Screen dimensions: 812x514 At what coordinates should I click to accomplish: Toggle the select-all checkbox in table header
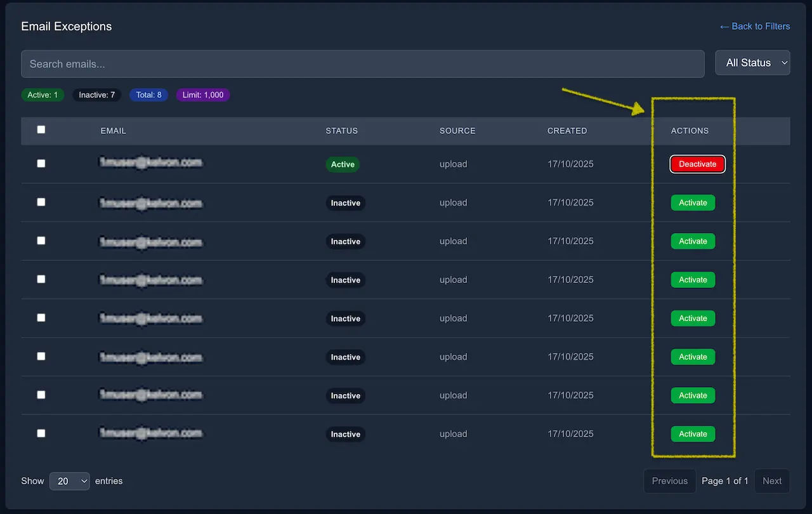(x=41, y=129)
